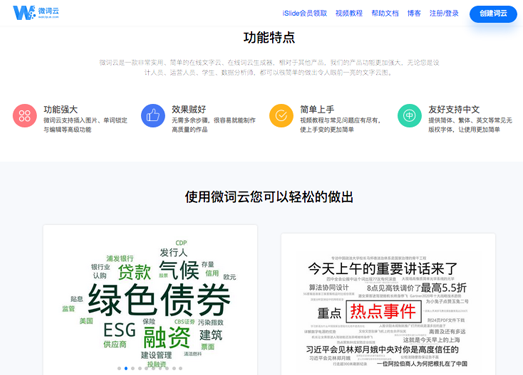The width and height of the screenshot is (523, 375).
Task: Jump to the last carousel dot
Action: click(180, 368)
